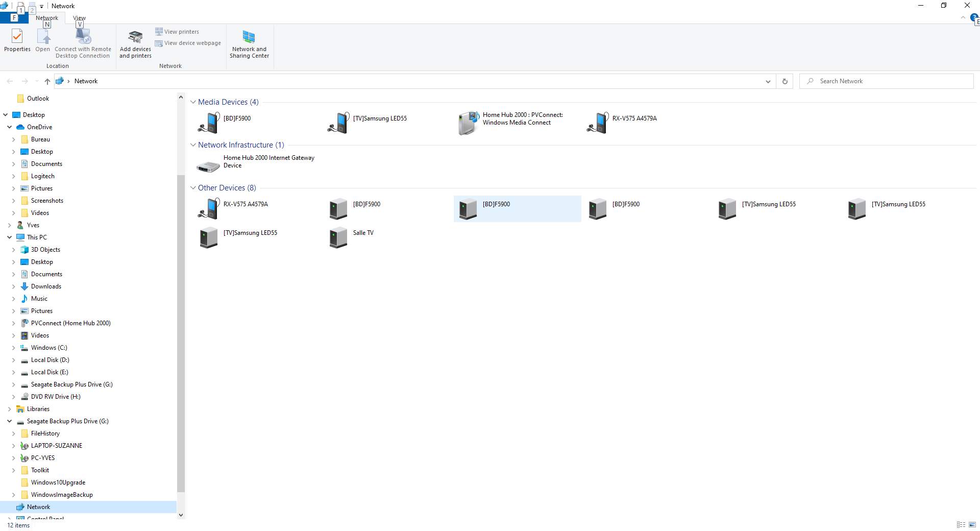Click the Add devices and printers icon

135,43
